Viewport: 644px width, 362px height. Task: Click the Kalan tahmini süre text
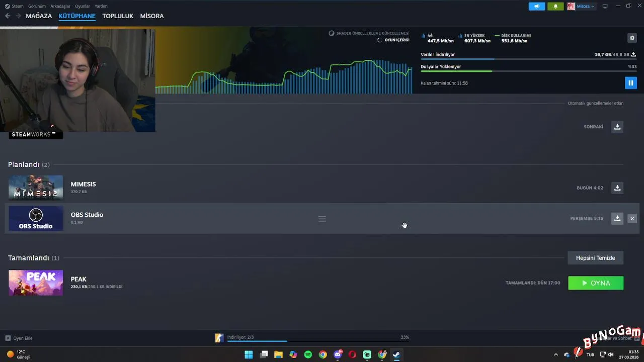pyautogui.click(x=444, y=83)
